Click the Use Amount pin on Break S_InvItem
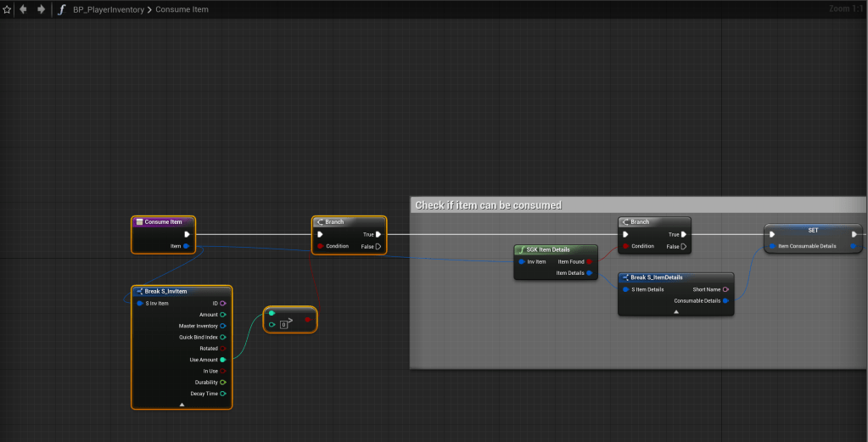The width and height of the screenshot is (868, 442). 223,360
